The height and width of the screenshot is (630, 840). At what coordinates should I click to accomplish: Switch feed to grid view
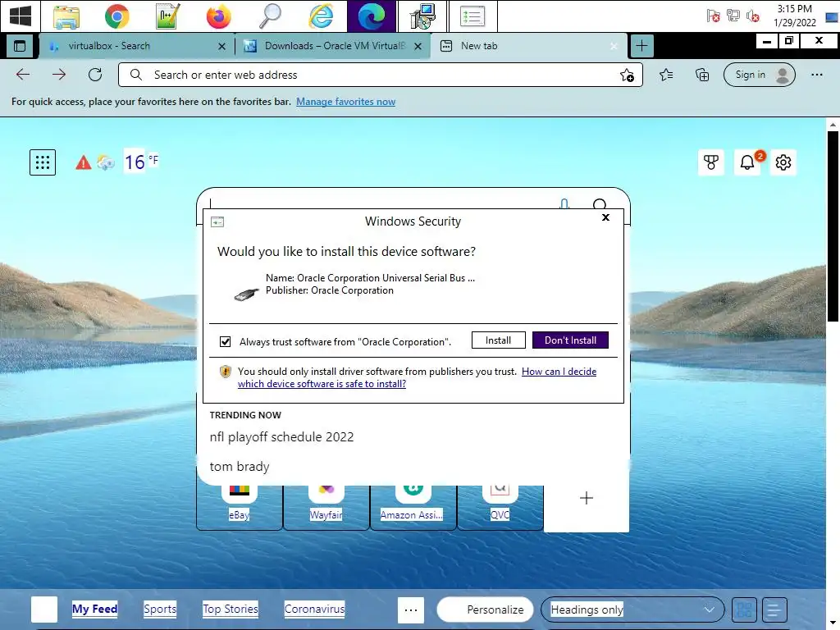(744, 609)
